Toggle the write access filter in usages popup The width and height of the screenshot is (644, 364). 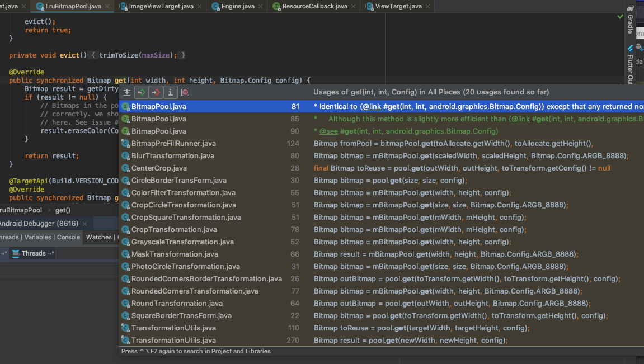(156, 92)
